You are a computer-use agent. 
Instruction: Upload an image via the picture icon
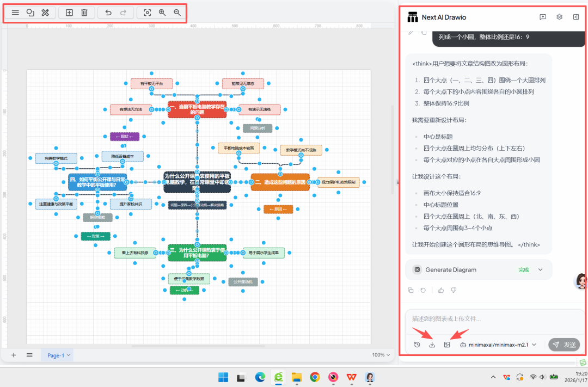[x=447, y=345]
